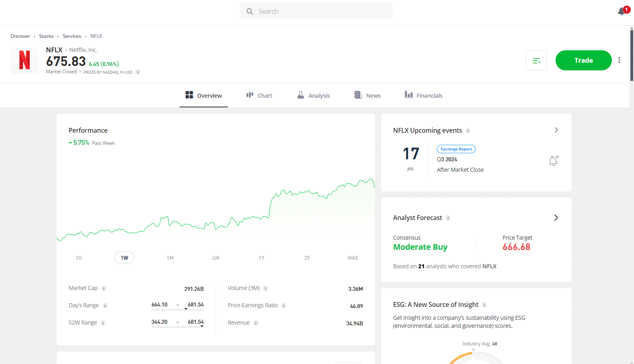Image resolution: width=634 pixels, height=364 pixels.
Task: Click the 34.94B revenue value
Action: coord(354,323)
